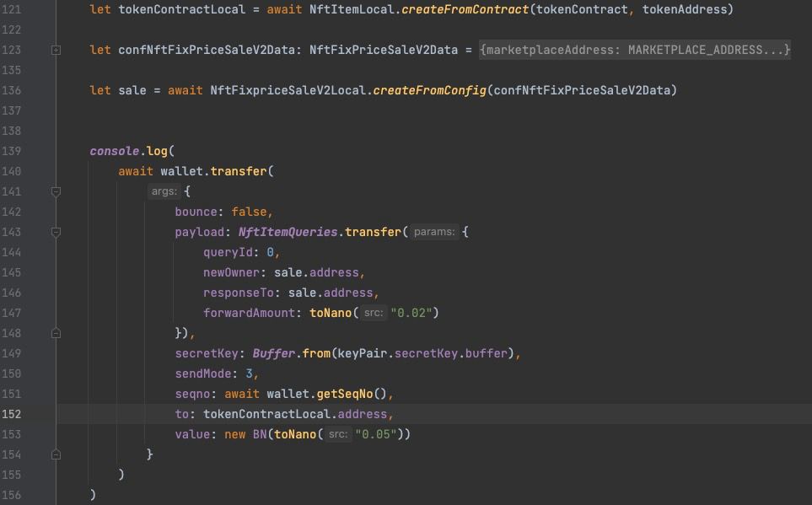Image resolution: width=812 pixels, height=505 pixels.
Task: Click the fold end marker at line 154
Action: (56, 454)
